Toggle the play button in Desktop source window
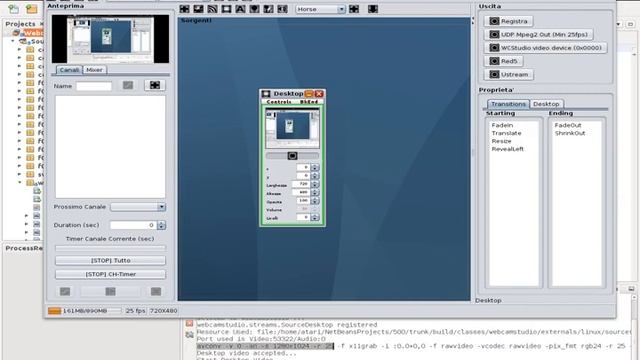This screenshot has height=360, width=640. [292, 156]
